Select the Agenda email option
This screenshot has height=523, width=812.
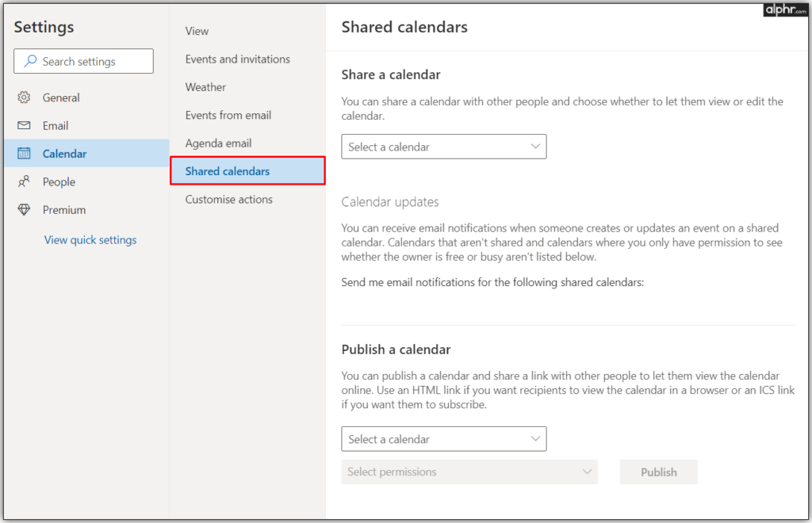click(x=218, y=143)
